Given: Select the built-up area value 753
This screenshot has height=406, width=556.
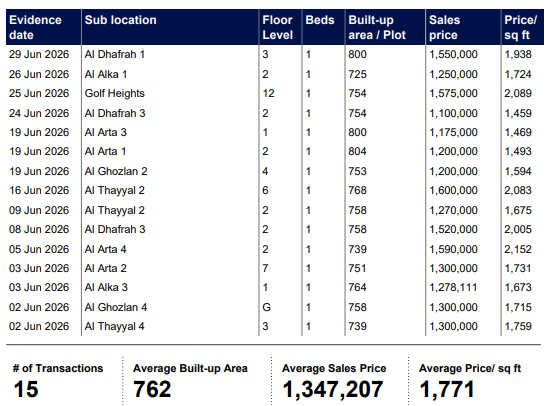Looking at the screenshot, I should click(357, 171).
